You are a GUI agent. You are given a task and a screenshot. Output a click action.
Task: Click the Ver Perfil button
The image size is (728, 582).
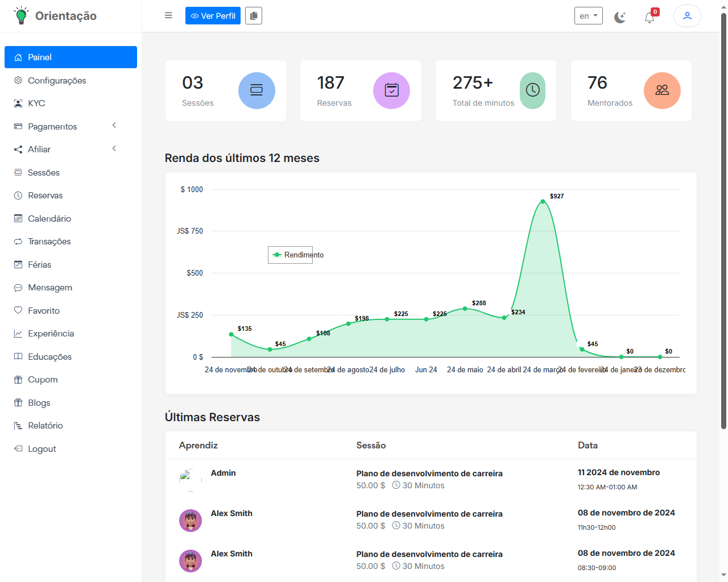[213, 16]
